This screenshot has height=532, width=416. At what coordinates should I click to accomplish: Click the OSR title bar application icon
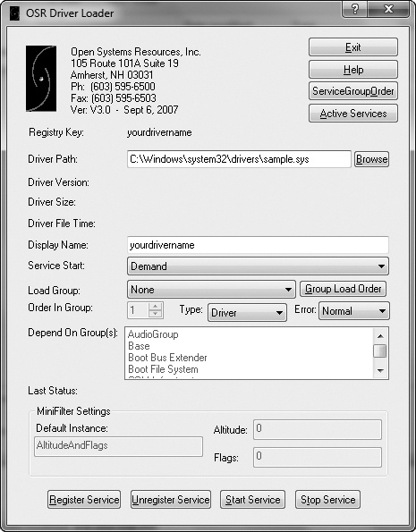[14, 13]
